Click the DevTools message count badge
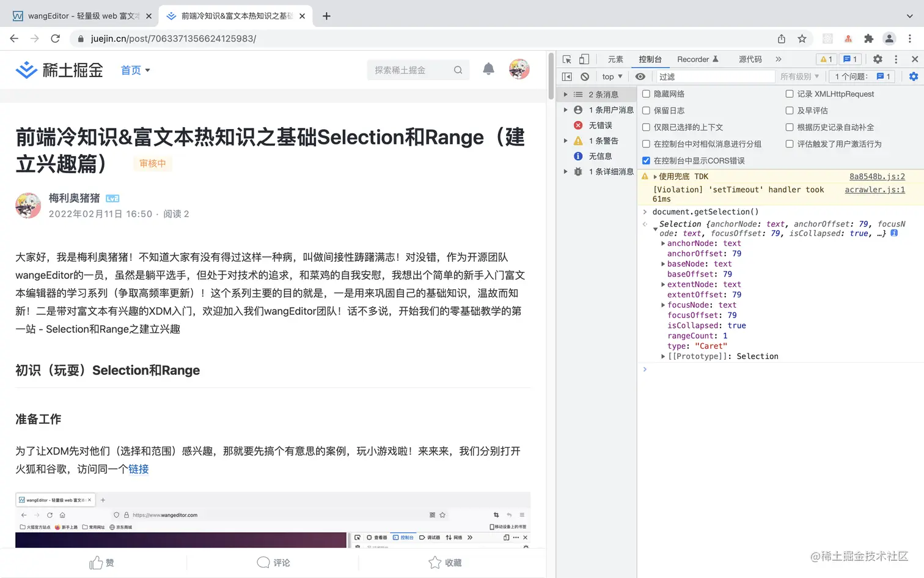This screenshot has width=924, height=578. point(850,59)
